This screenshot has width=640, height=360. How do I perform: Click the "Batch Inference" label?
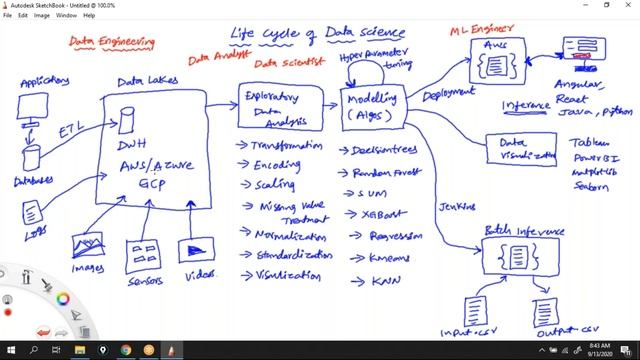pyautogui.click(x=524, y=231)
